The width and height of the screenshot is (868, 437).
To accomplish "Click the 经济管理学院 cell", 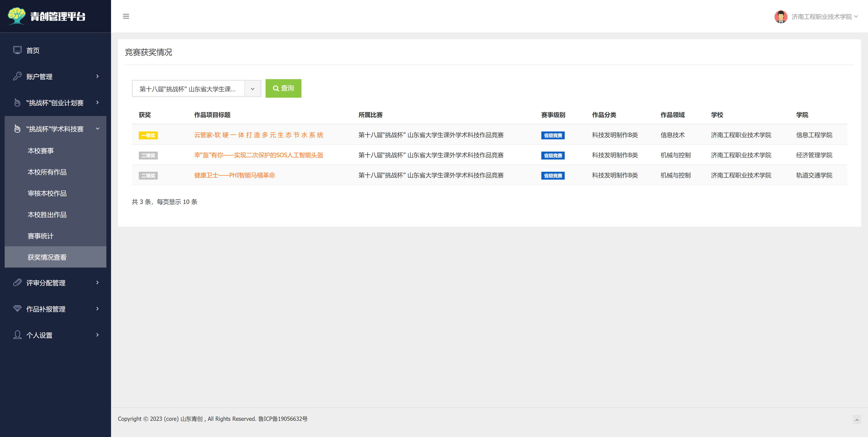I will coord(814,155).
